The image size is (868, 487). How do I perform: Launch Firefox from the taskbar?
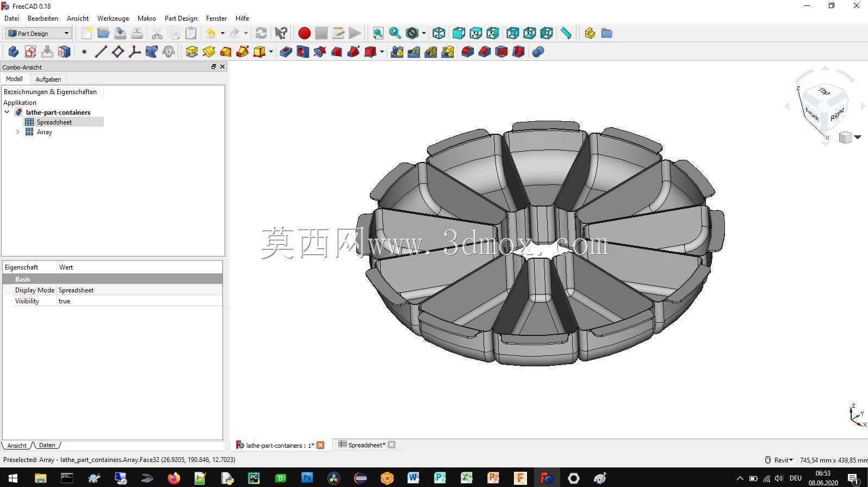point(173,478)
